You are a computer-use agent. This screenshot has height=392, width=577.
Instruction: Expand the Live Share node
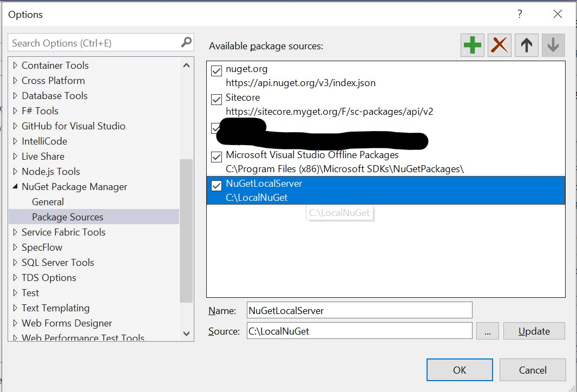tap(15, 156)
